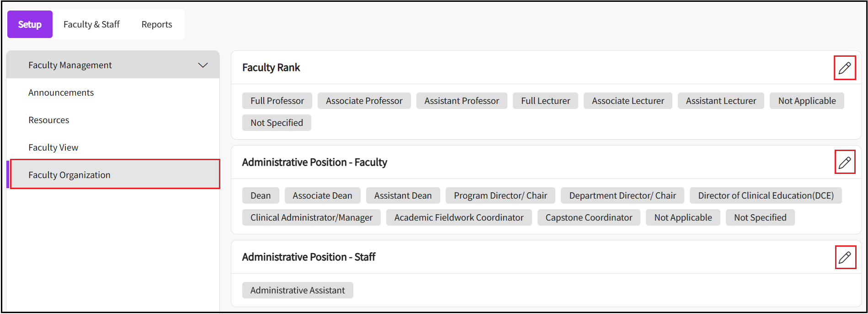
Task: Open Resources in the sidebar
Action: (48, 120)
